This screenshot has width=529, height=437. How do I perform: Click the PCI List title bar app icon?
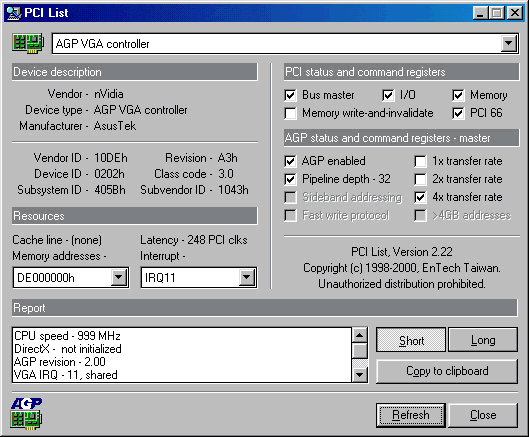click(x=14, y=13)
